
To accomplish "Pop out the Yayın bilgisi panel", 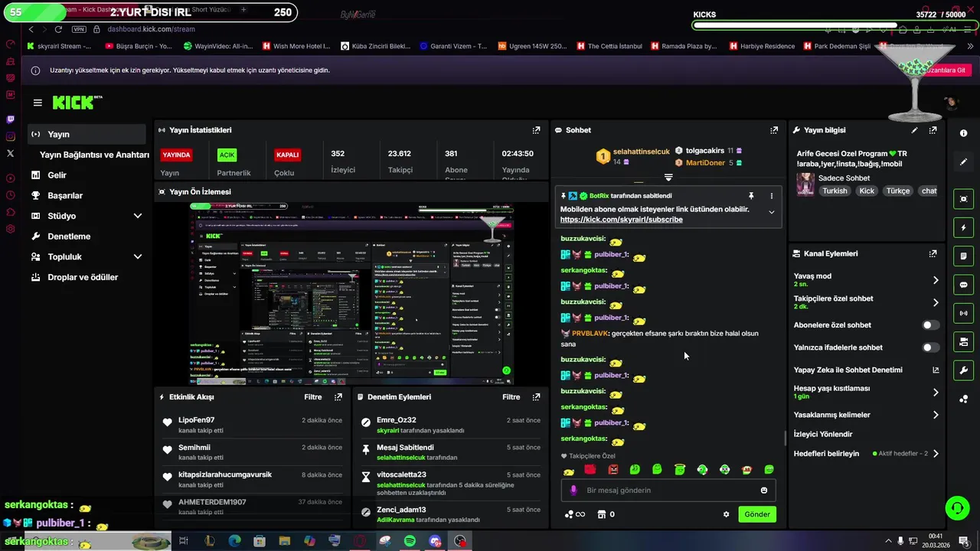I will pyautogui.click(x=933, y=130).
